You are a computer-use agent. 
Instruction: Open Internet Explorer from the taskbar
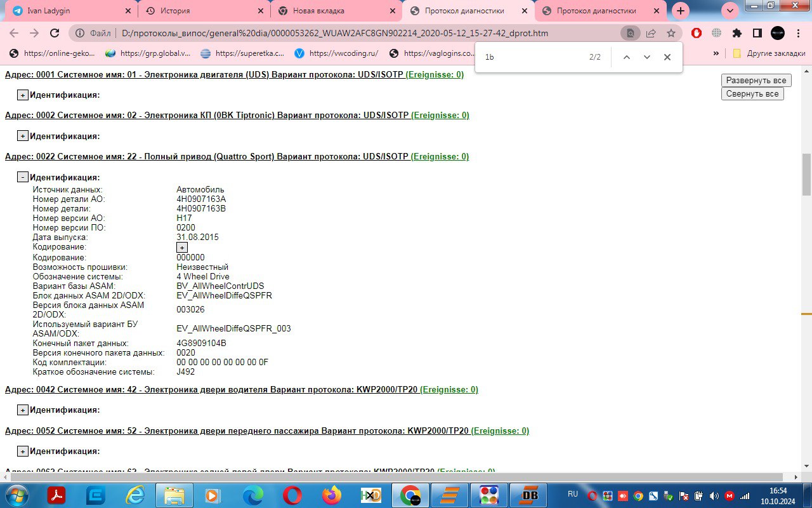click(x=134, y=495)
